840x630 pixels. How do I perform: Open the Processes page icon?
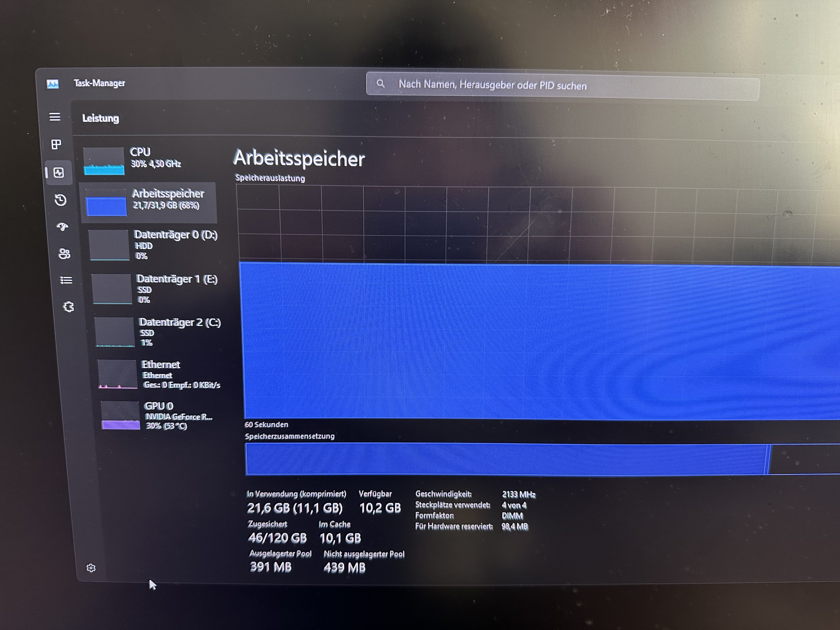56,144
